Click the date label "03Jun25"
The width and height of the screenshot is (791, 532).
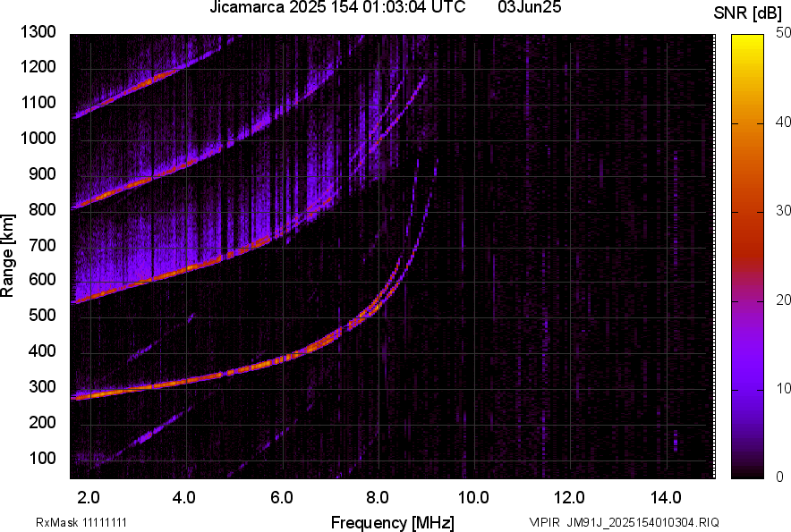pos(529,7)
